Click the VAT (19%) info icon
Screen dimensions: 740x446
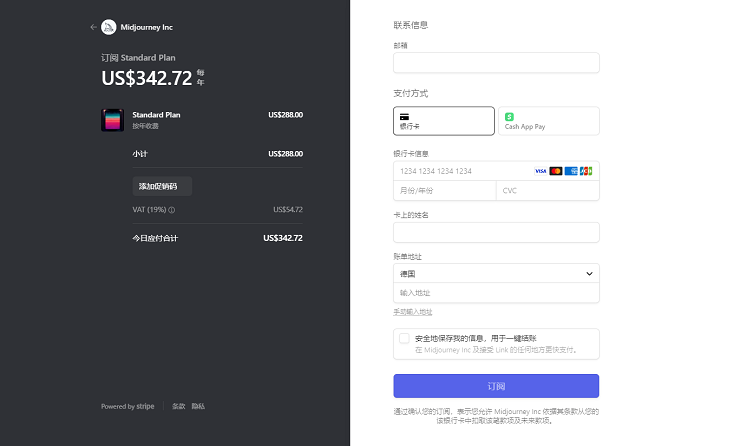pyautogui.click(x=172, y=210)
